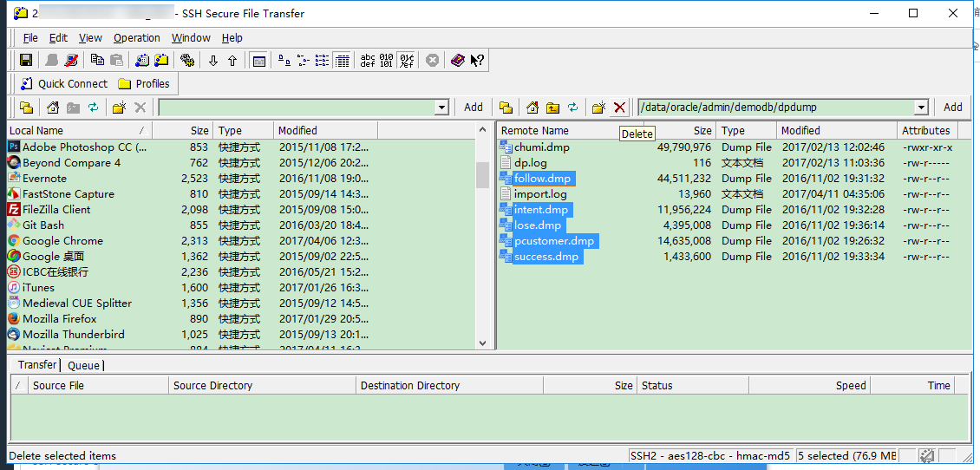Open New File Transfer Window icon
The image size is (980, 470).
161,61
